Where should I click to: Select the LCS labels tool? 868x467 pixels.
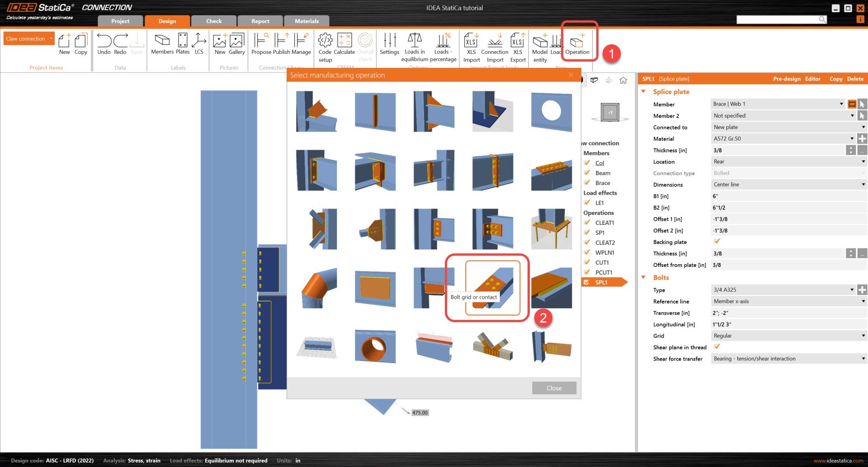click(199, 44)
